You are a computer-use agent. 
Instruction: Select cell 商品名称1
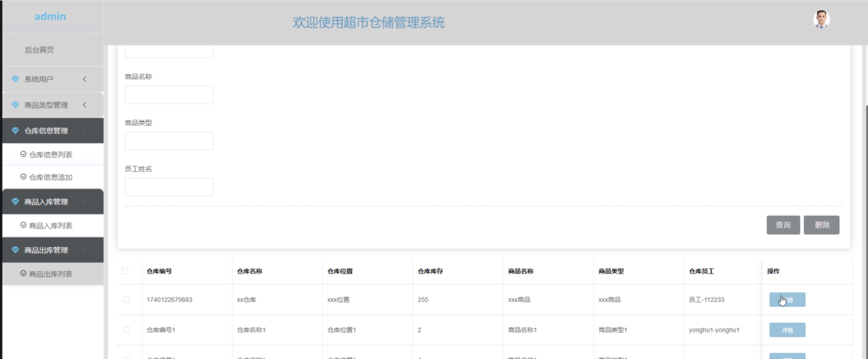522,330
